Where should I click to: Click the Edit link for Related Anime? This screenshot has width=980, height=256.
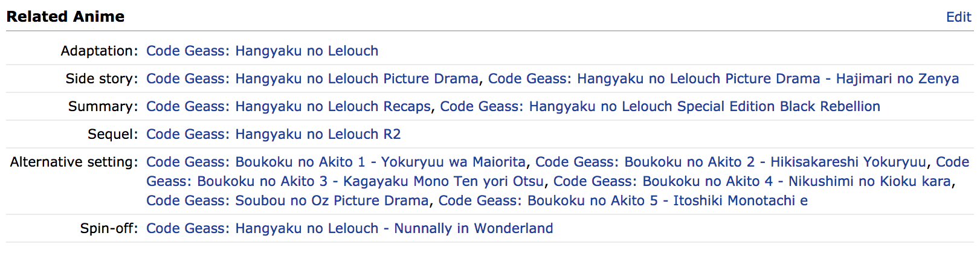(958, 17)
